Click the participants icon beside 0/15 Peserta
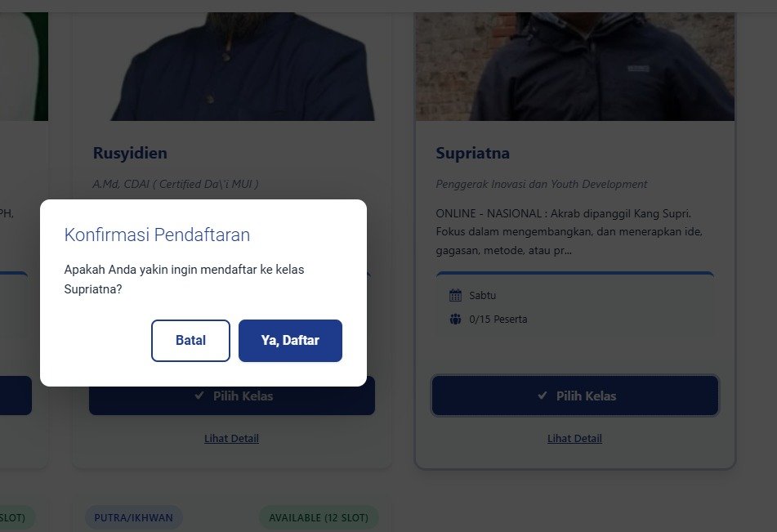The width and height of the screenshot is (777, 532). coord(455,319)
